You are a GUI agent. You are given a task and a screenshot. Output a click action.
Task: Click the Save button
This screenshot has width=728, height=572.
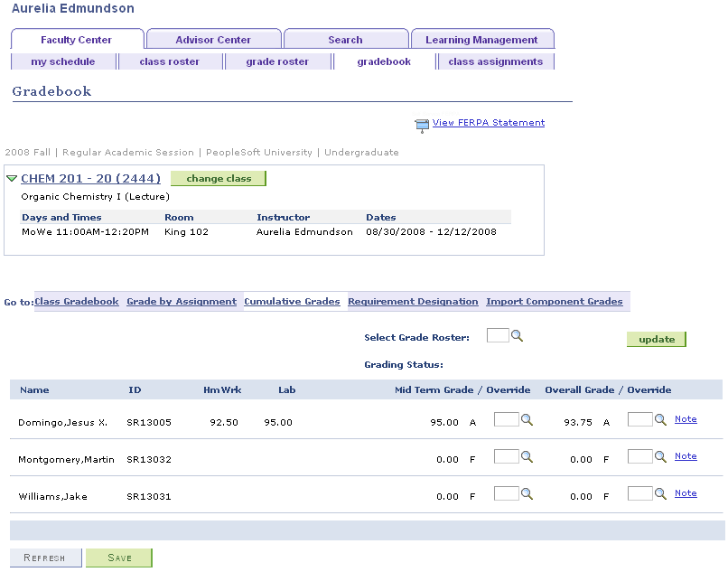point(118,557)
